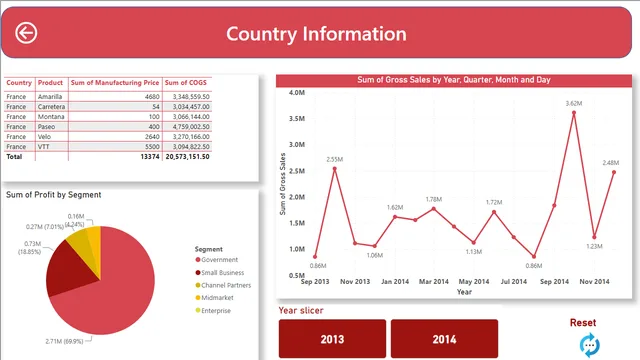The image size is (640, 360).
Task: Select the Montana product cell
Action: [x=51, y=117]
